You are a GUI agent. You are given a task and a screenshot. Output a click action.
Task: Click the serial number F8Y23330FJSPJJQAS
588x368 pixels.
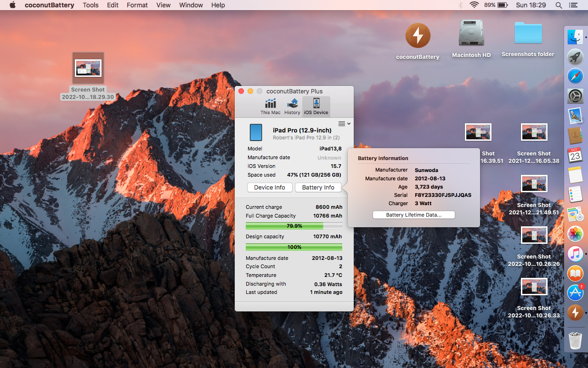[x=443, y=195]
